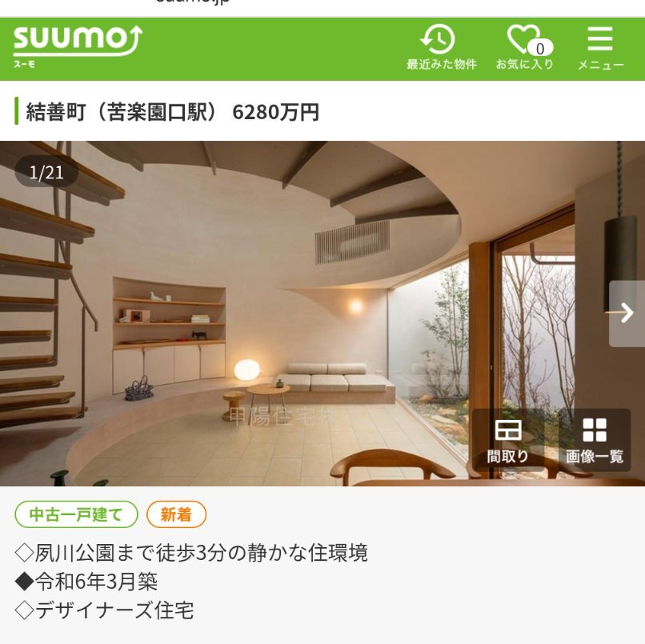This screenshot has width=645, height=644.
Task: Click the 1/21 photo counter badge
Action: (46, 173)
